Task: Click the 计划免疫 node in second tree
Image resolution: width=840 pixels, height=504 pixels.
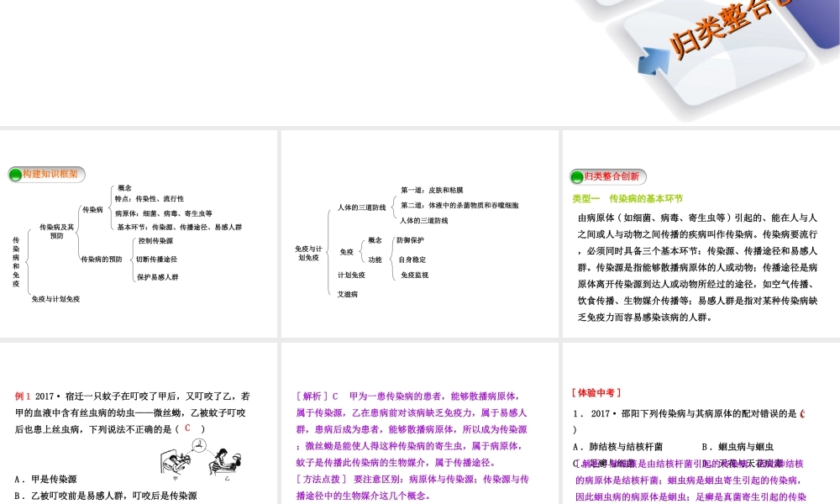Action: 351,276
